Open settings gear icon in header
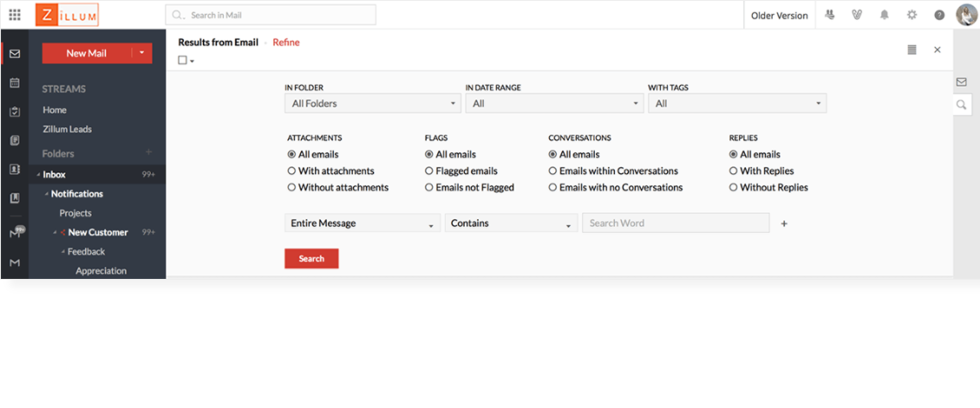Viewport: 980px width, 408px height. (x=911, y=15)
